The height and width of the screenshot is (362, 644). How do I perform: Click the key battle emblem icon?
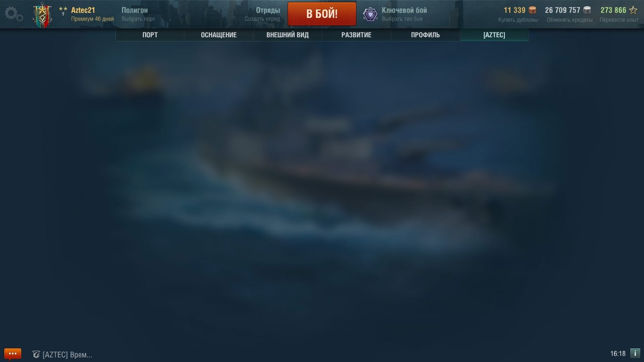[370, 14]
